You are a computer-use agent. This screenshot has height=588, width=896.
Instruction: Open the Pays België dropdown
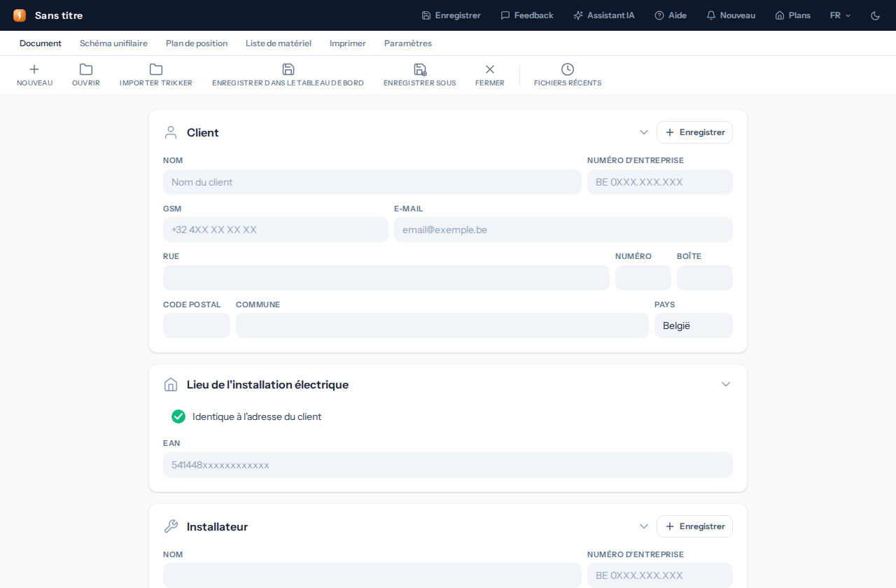694,325
